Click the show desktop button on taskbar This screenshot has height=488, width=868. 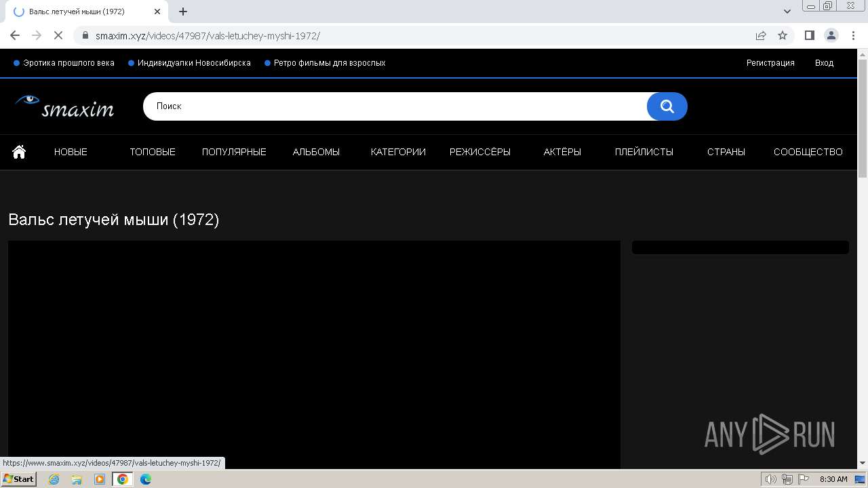pyautogui.click(x=861, y=479)
